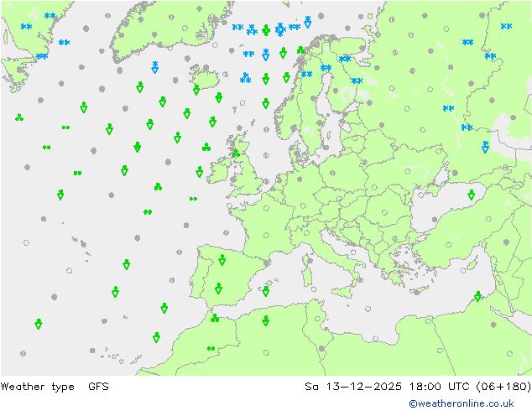
Task: Click the "Weather type" caption text
Action: point(37,387)
